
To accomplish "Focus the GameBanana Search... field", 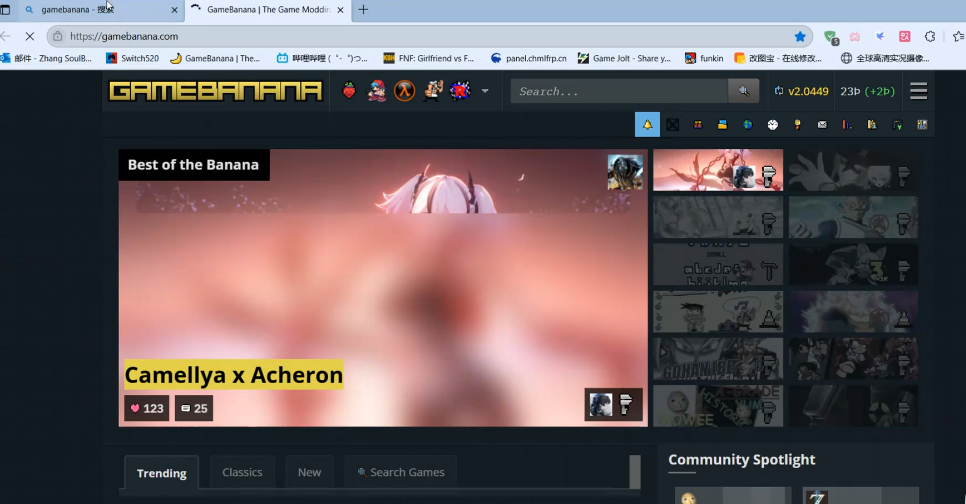I will click(x=619, y=91).
